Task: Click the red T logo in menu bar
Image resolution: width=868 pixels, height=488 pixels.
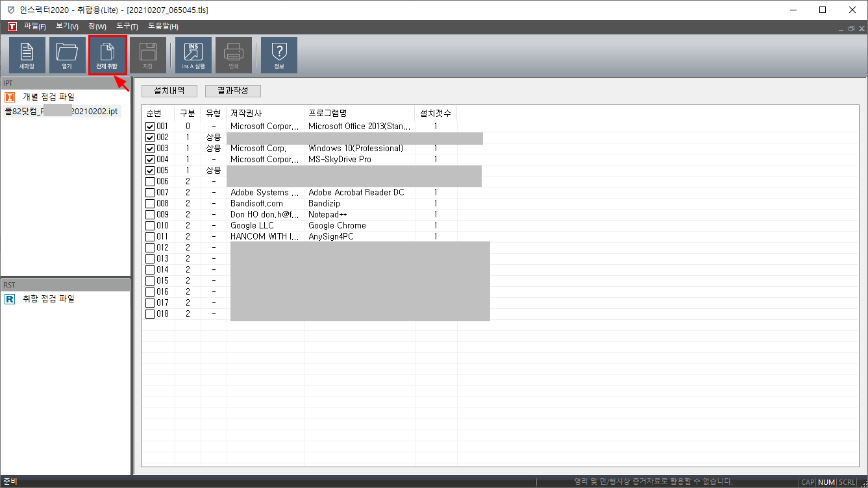Action: 12,27
